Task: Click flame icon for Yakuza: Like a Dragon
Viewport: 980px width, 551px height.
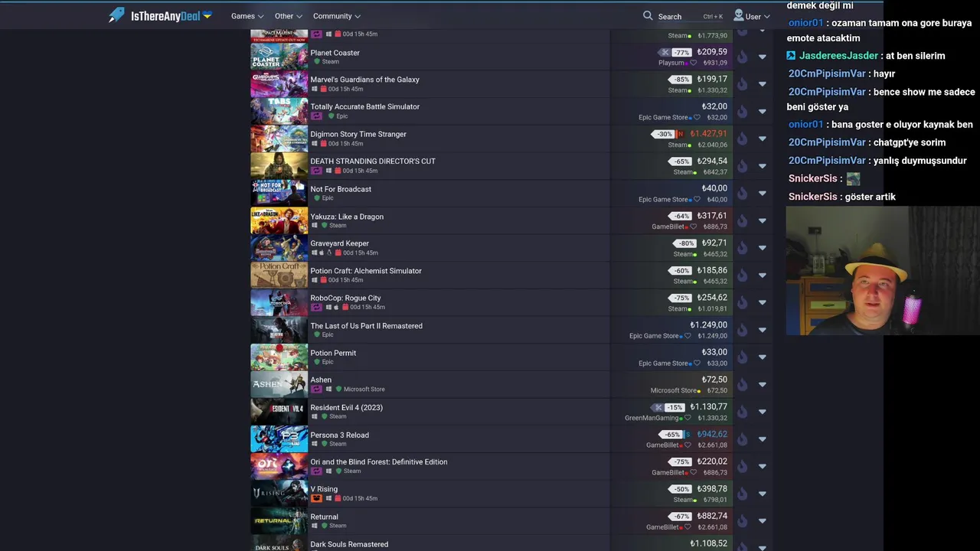Action: 742,220
